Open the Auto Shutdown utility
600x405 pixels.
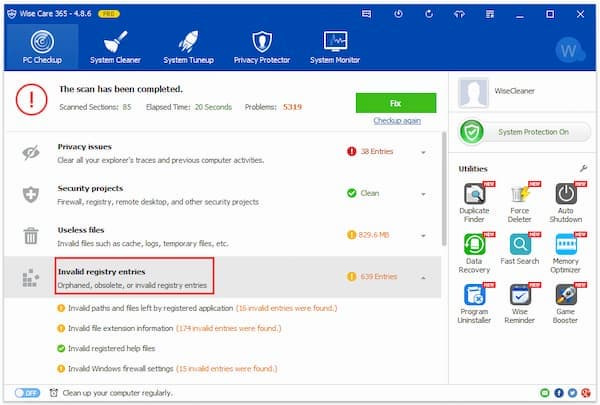[x=566, y=202]
